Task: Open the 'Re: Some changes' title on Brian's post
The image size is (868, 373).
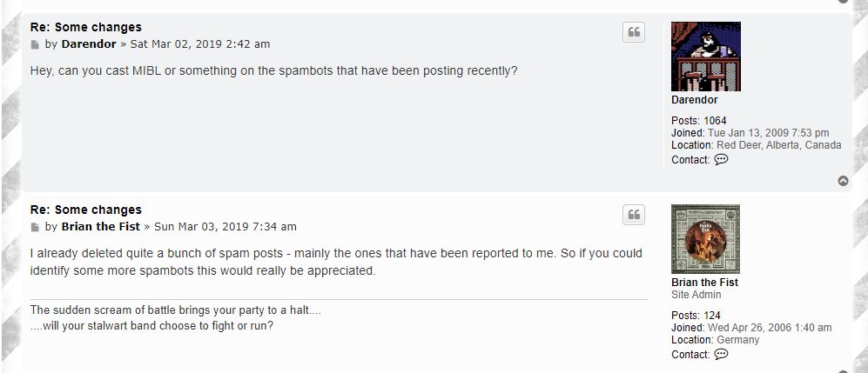Action: pos(86,210)
